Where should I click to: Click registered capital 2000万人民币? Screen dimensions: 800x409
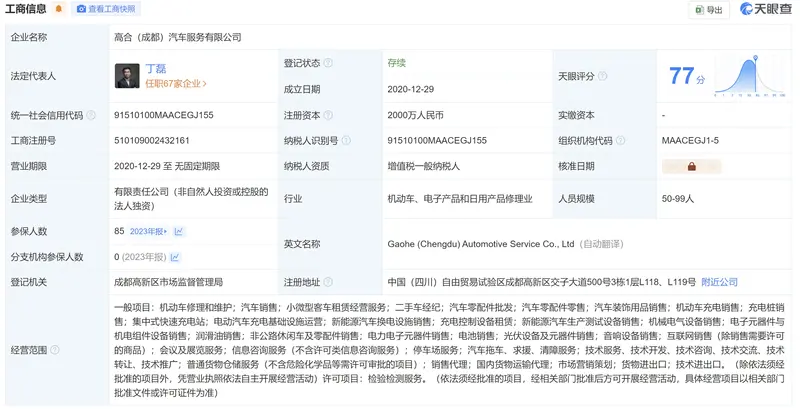click(415, 115)
